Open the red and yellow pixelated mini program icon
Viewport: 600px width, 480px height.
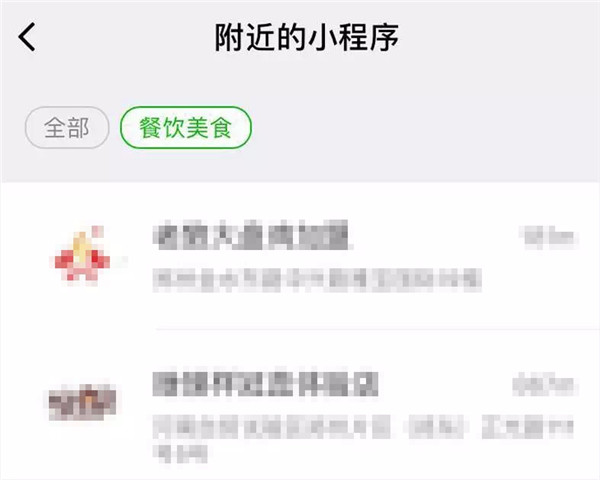tap(81, 253)
